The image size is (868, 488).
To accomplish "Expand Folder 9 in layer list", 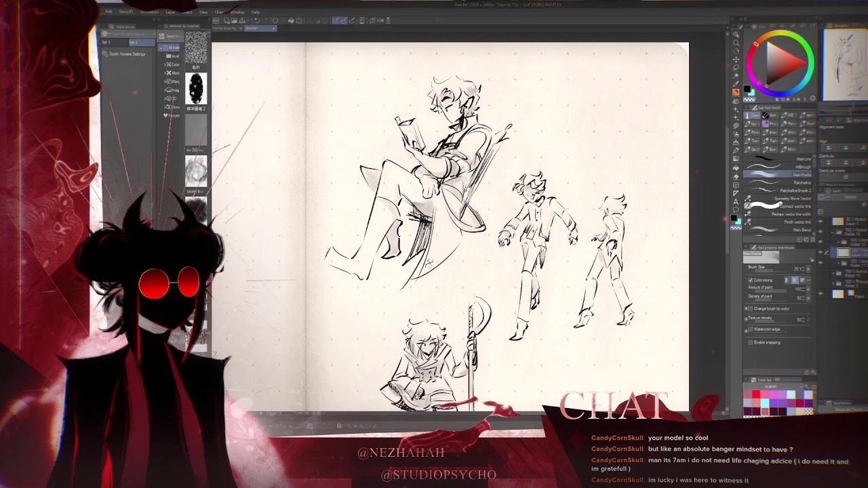I will pyautogui.click(x=833, y=284).
